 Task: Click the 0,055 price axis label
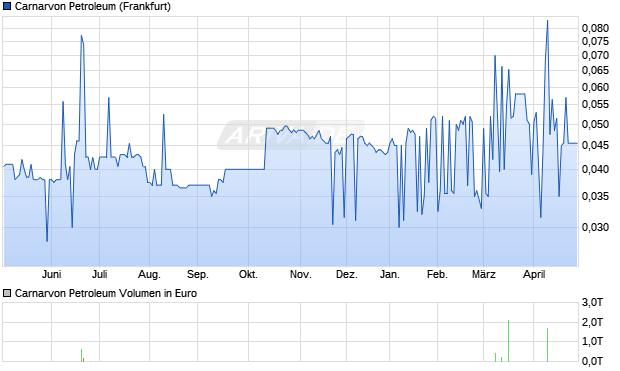point(595,104)
